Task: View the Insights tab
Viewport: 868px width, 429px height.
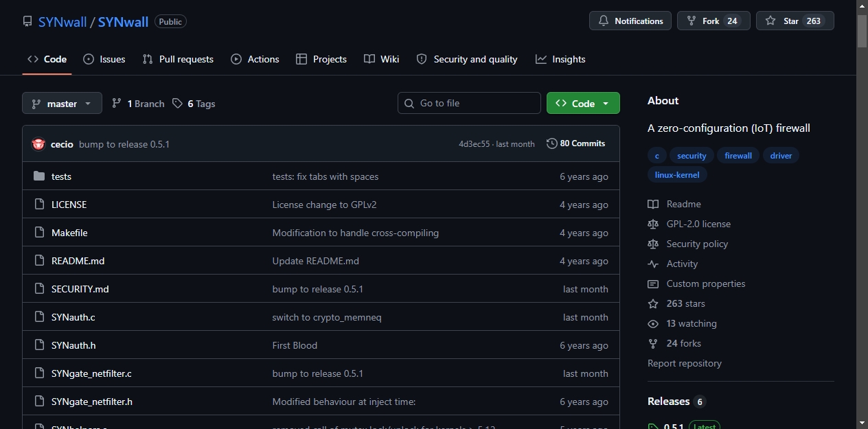Action: click(560, 59)
